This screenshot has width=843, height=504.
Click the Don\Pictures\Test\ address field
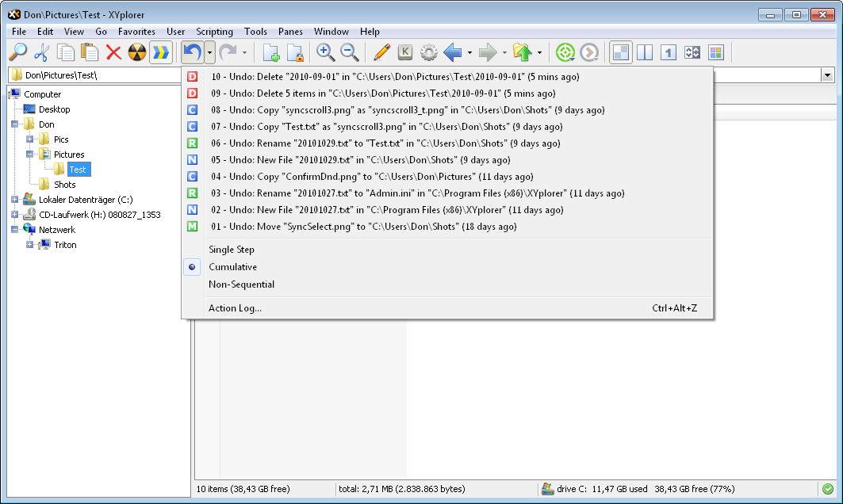pos(94,75)
